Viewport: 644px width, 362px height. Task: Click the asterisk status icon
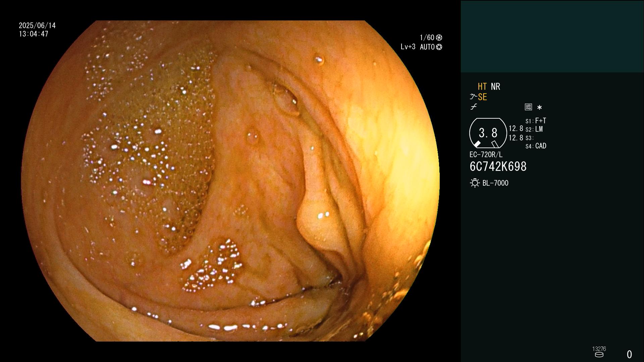pos(539,107)
